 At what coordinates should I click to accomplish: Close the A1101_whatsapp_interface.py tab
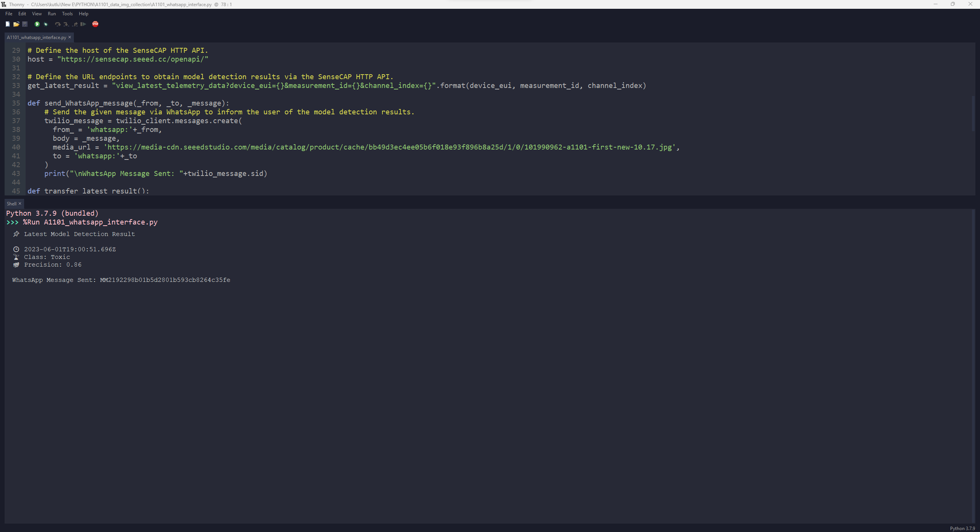tap(70, 37)
